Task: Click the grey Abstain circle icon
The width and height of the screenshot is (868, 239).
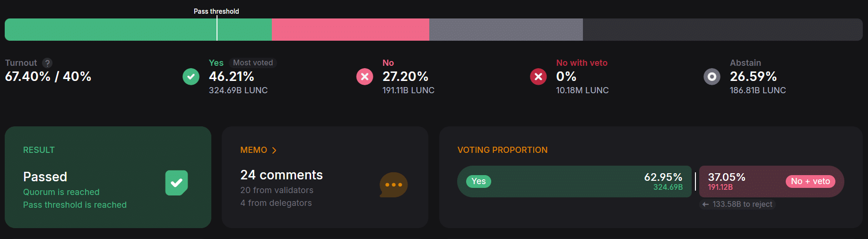Action: 712,77
